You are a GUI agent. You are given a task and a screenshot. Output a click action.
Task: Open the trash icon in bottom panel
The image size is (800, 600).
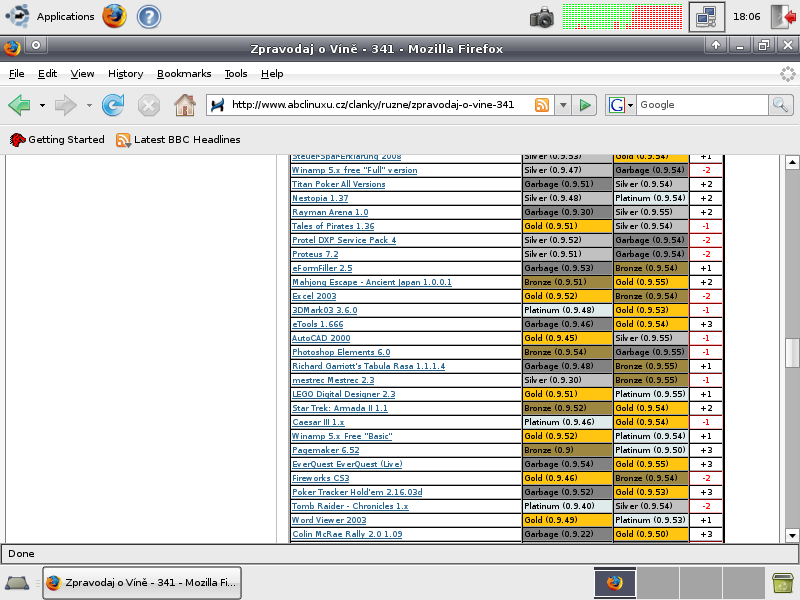(x=782, y=583)
